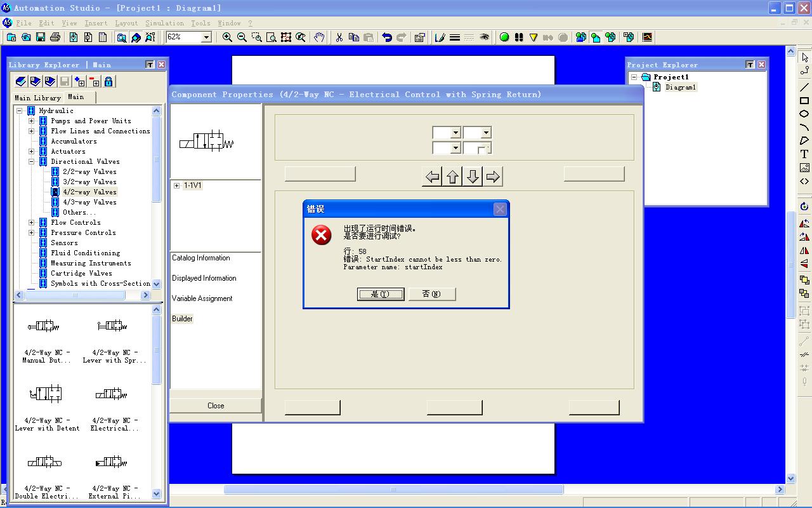
Task: Click the Rotate icon in right toolbar
Action: click(x=804, y=206)
